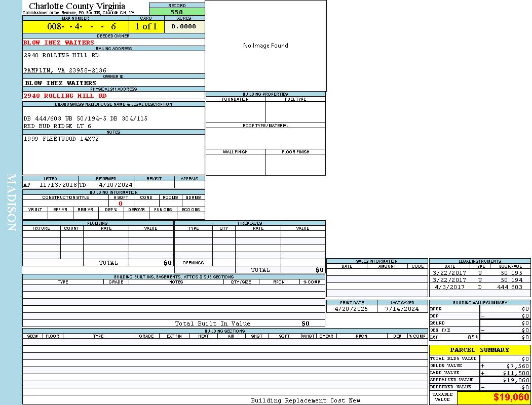Select the 1999 Fleetwood 14X72 note
This screenshot has width=532, height=405.
(61, 139)
